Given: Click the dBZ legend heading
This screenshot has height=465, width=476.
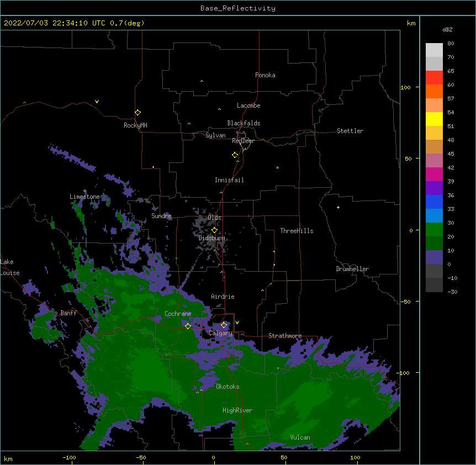Looking at the screenshot, I should (x=447, y=29).
